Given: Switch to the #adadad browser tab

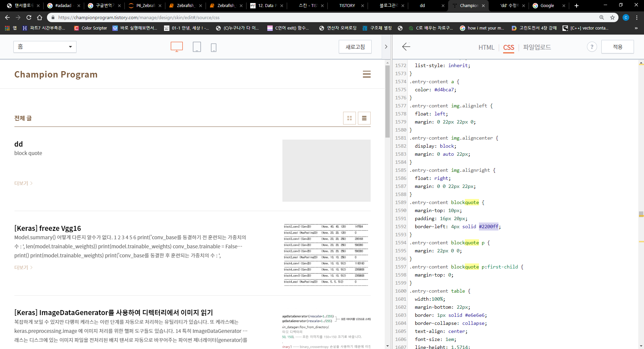Looking at the screenshot, I should 63,6.
